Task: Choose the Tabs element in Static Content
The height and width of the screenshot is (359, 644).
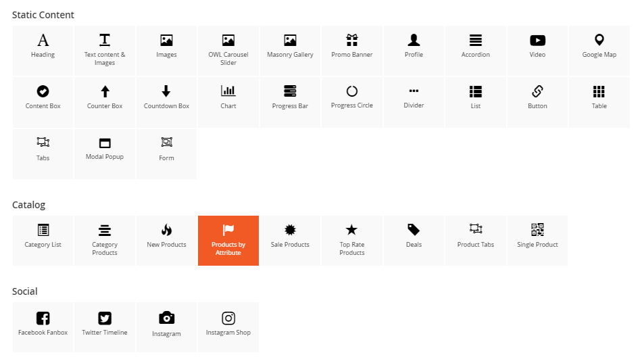Action: pos(43,149)
